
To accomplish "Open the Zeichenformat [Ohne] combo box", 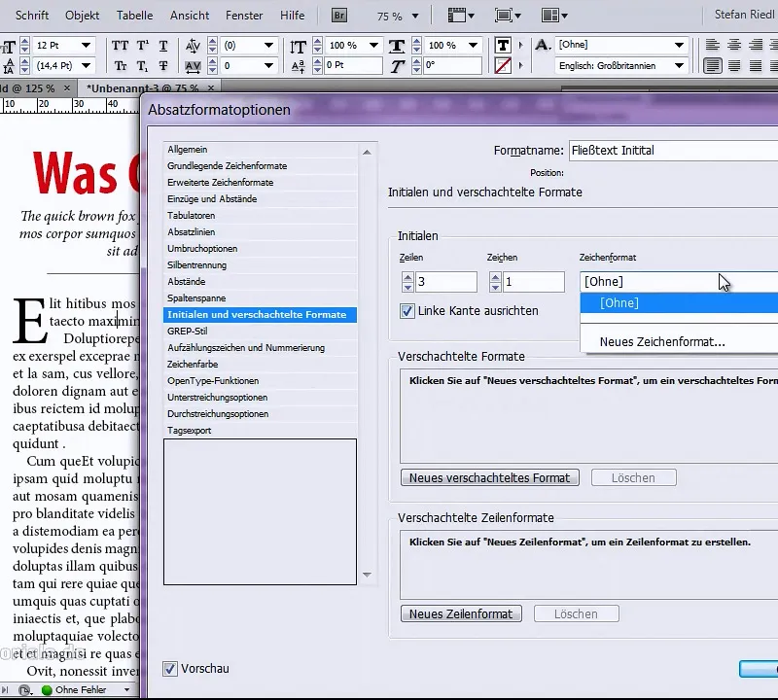I will (x=679, y=282).
